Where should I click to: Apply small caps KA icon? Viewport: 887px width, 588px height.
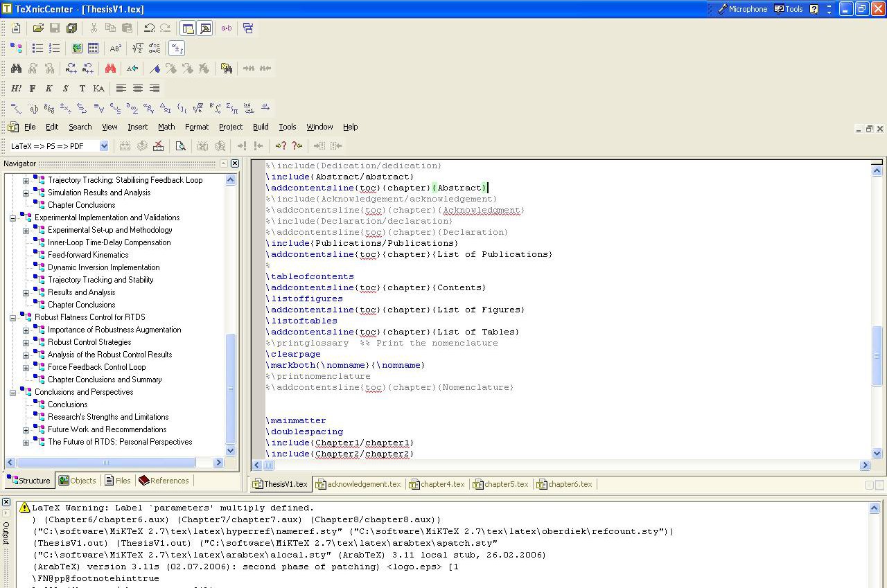click(x=98, y=89)
